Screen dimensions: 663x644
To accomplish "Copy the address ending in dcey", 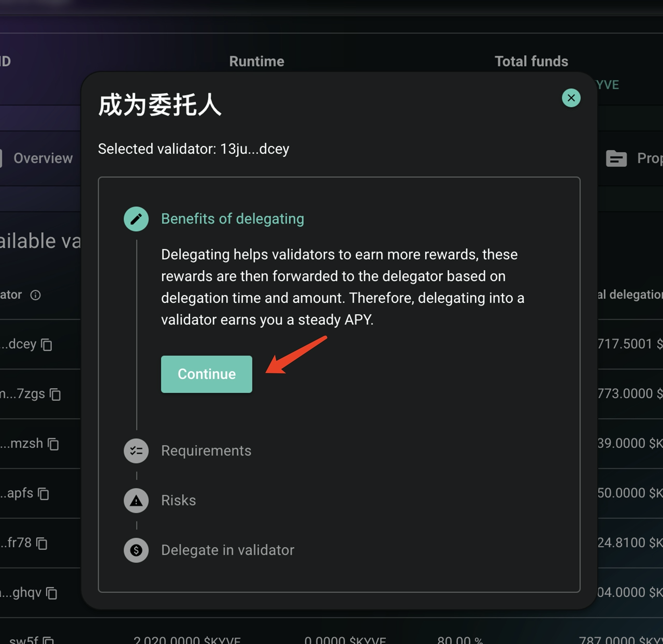I will coord(47,345).
